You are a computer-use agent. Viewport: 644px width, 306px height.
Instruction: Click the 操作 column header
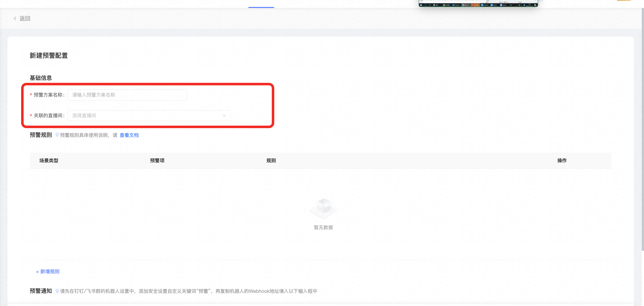562,161
